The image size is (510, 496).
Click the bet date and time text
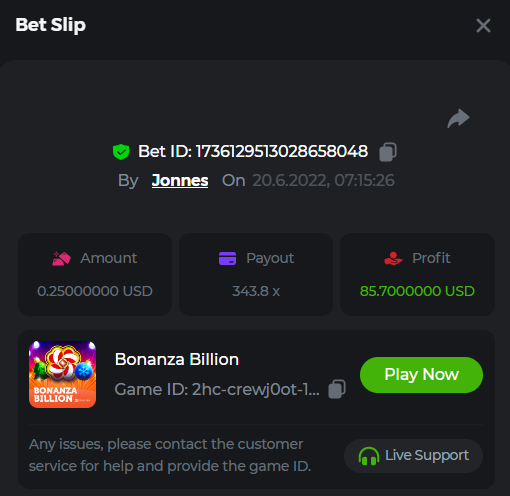click(x=323, y=181)
